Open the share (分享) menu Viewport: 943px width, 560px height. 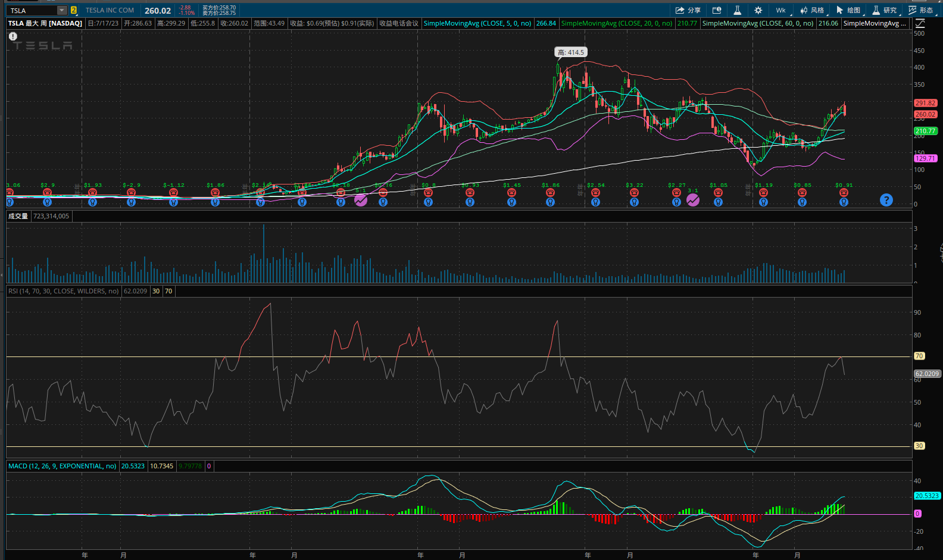point(688,10)
